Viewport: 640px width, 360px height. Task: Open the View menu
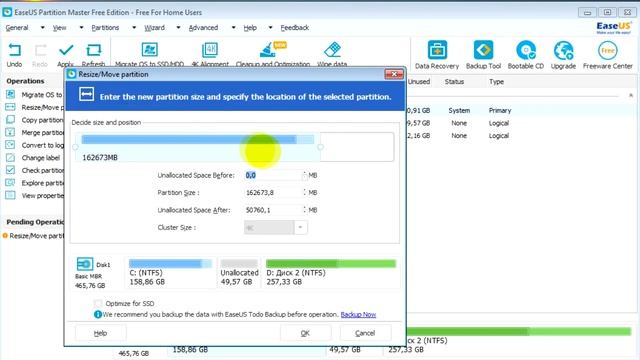point(60,28)
